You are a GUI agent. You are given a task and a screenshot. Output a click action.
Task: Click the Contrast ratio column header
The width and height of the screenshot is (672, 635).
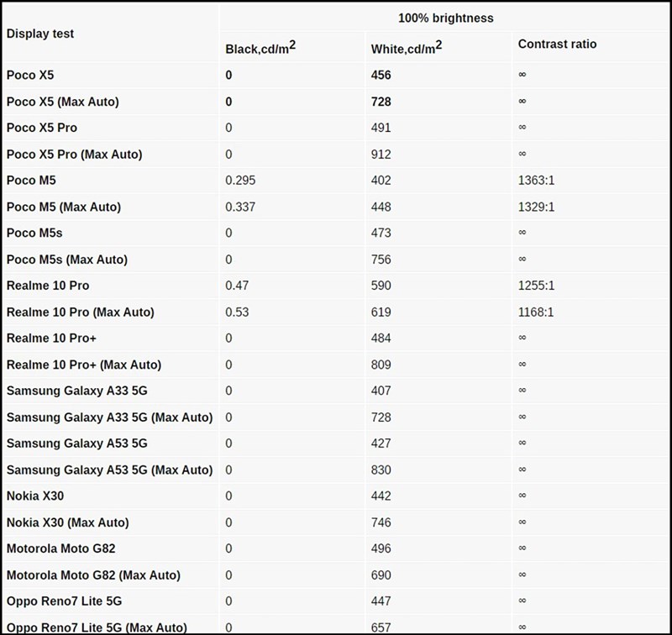coord(557,44)
